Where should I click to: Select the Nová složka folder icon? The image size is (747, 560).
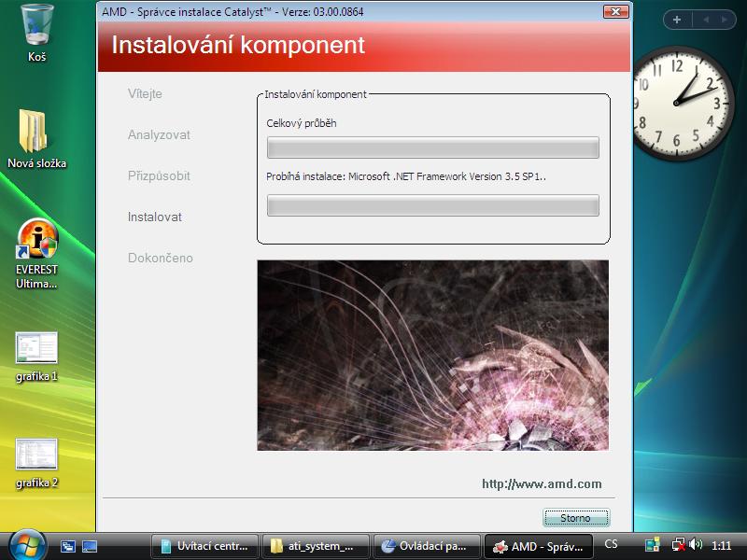(36, 137)
